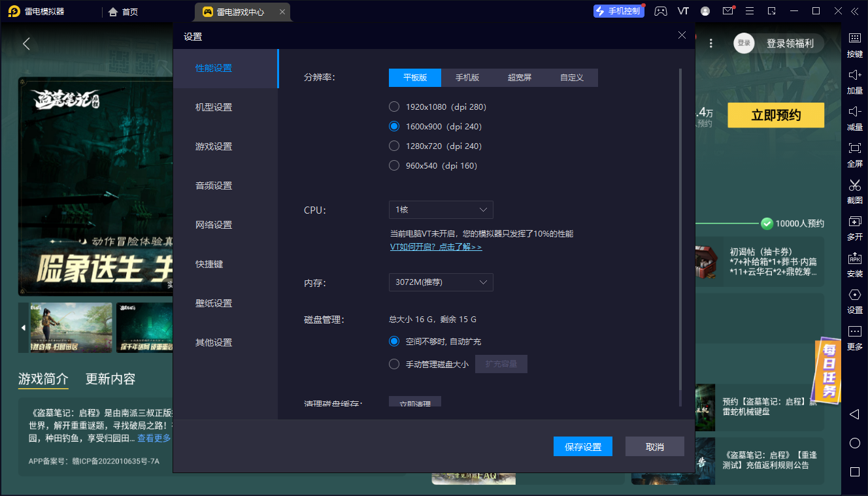Click the 查看更多 link

(x=154, y=438)
